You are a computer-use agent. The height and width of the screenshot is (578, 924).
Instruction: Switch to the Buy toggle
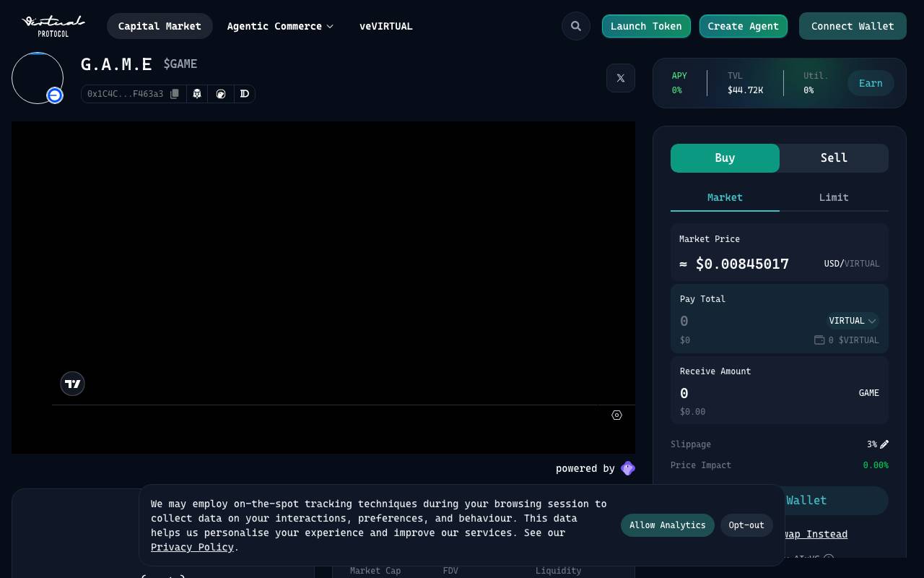(725, 158)
